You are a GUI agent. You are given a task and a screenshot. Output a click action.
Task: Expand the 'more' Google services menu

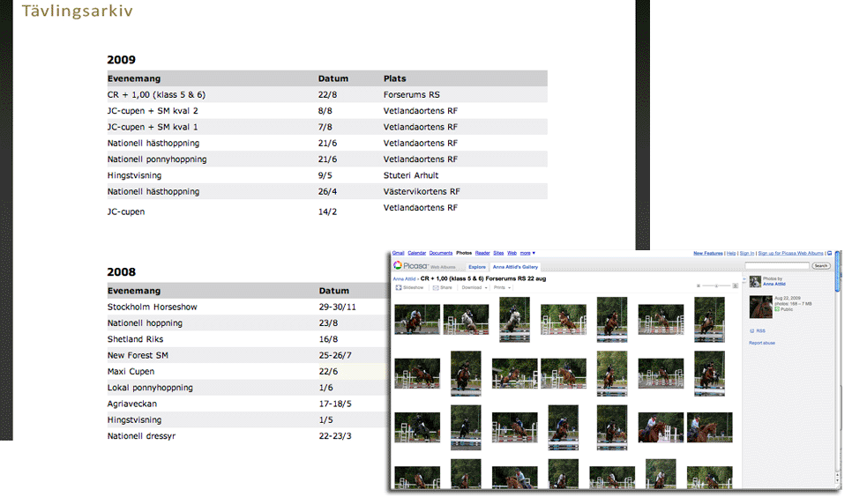(527, 253)
